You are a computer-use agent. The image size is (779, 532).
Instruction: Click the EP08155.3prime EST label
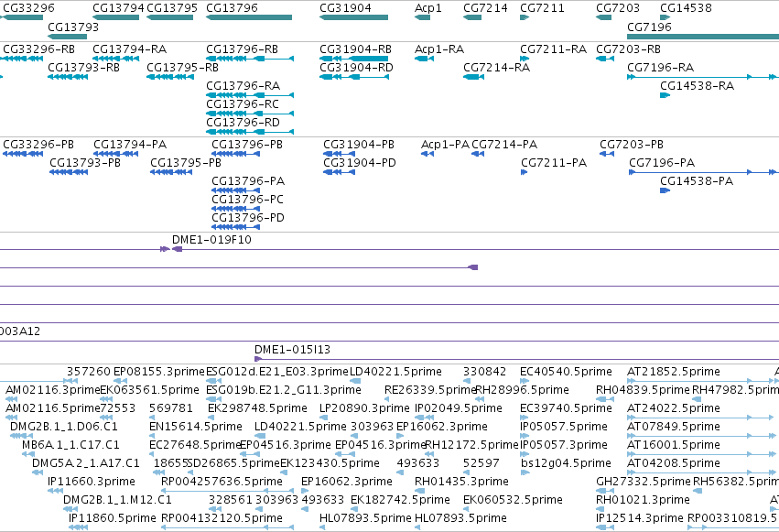pyautogui.click(x=159, y=372)
